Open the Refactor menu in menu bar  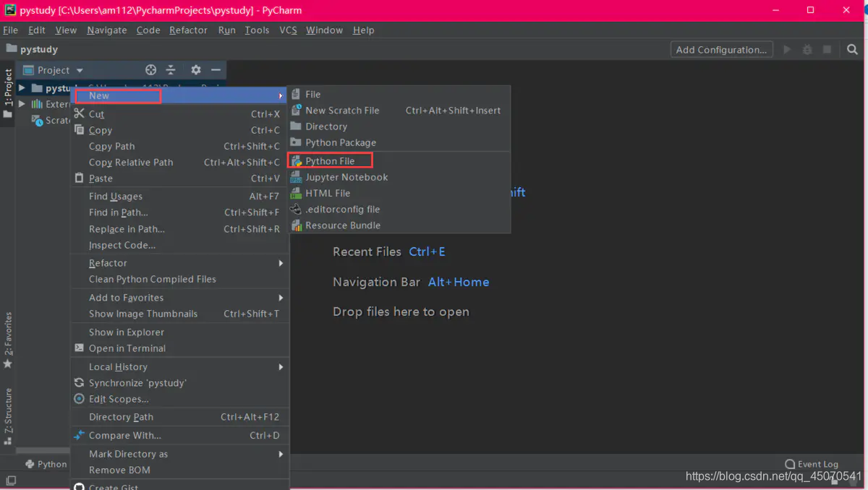[188, 30]
